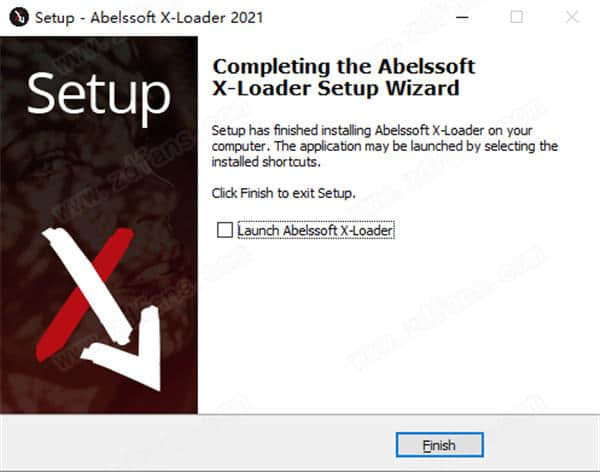The height and width of the screenshot is (472, 600).
Task: Click the gray bottom bar left of Finish
Action: click(x=197, y=444)
